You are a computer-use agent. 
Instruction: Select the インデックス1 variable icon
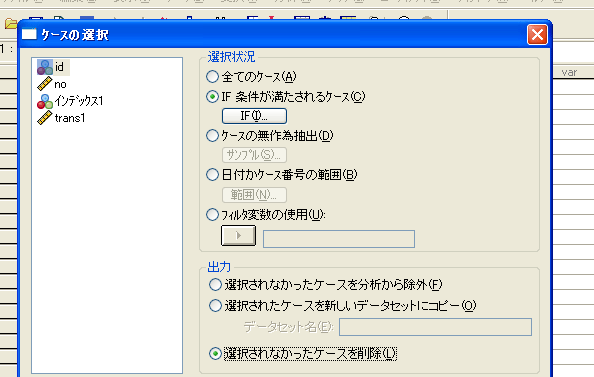coord(45,101)
